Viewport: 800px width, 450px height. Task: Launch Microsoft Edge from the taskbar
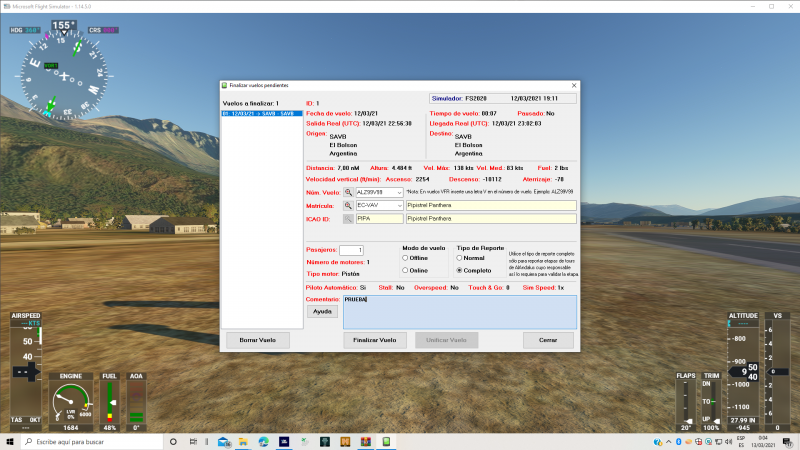coord(263,442)
